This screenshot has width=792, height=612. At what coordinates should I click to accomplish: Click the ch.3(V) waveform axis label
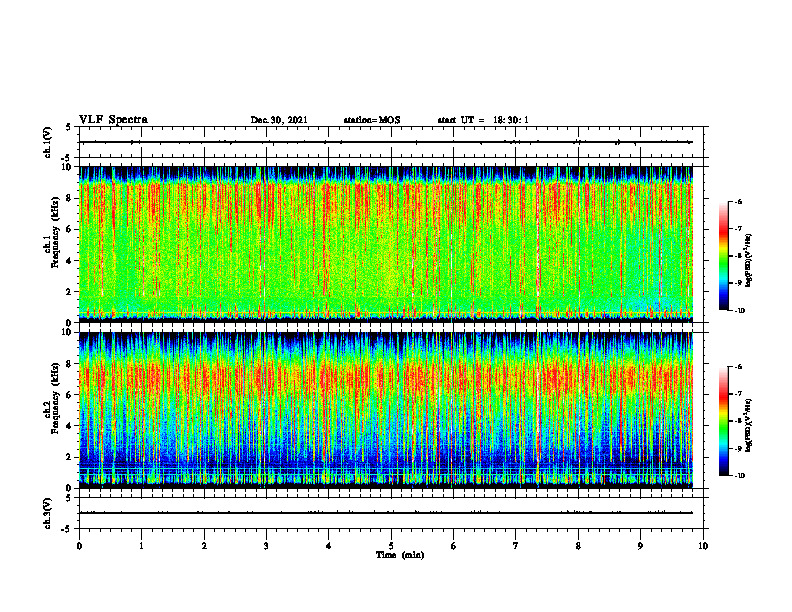point(47,513)
